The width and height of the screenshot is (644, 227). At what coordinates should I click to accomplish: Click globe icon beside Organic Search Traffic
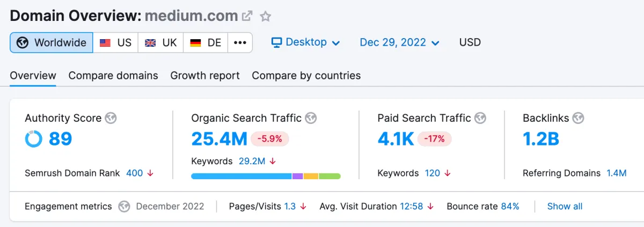pyautogui.click(x=311, y=118)
